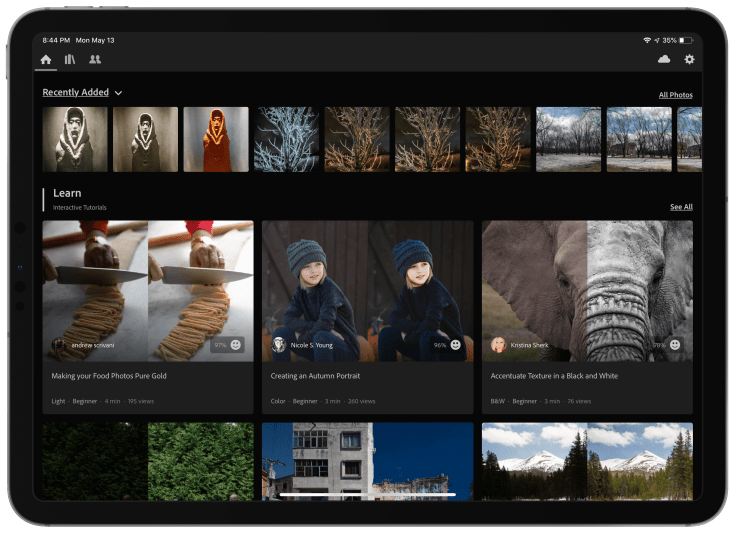Click the smiley rating icon on food tutorial
The image size is (736, 534).
coord(236,345)
